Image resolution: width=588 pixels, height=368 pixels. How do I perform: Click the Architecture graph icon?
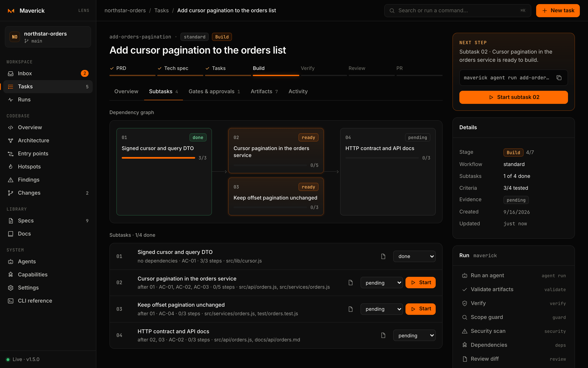(x=11, y=140)
